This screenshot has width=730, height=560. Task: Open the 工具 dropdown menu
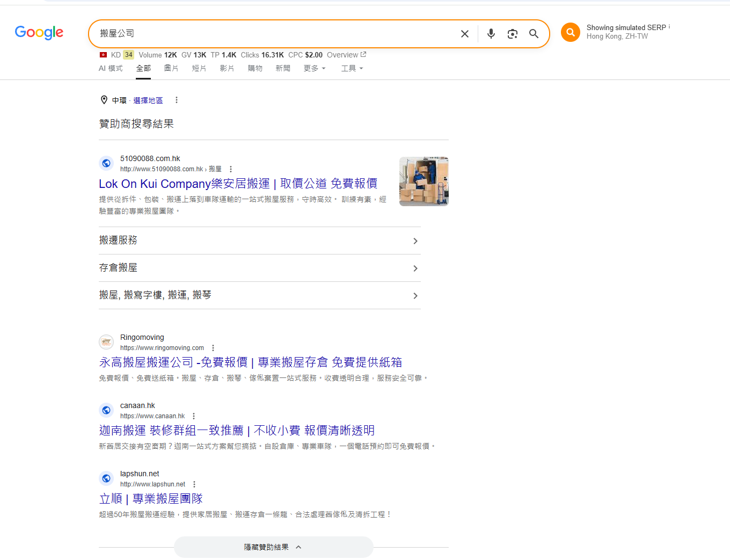(x=352, y=68)
